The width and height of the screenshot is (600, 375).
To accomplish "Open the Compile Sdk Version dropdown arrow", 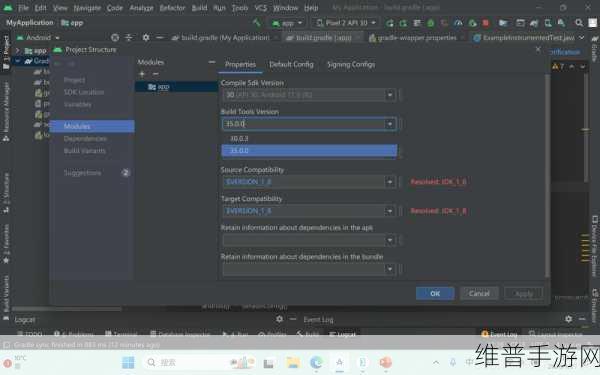I will point(390,95).
